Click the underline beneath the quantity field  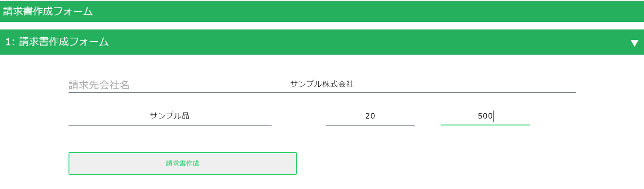click(x=370, y=125)
